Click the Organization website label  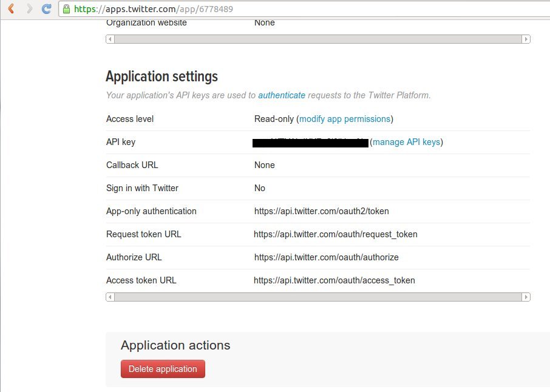click(x=146, y=23)
